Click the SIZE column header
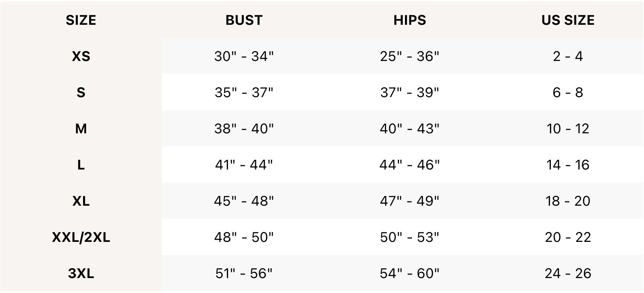Image resolution: width=644 pixels, height=293 pixels. click(81, 20)
